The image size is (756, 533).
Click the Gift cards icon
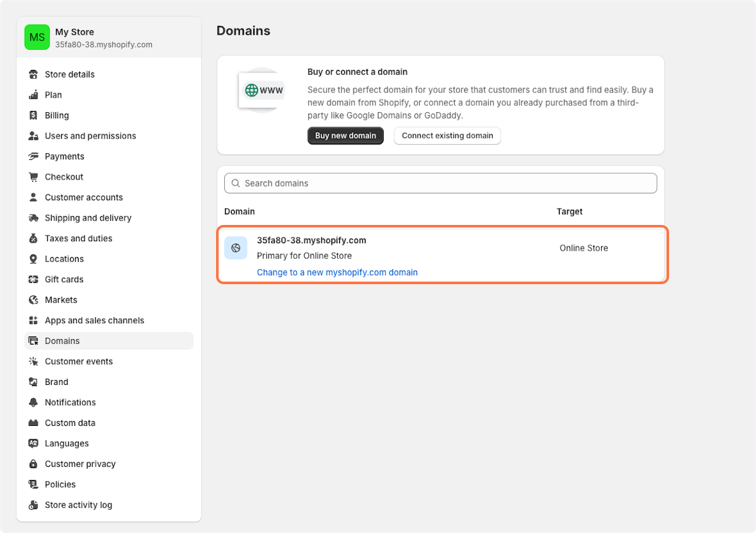click(33, 279)
